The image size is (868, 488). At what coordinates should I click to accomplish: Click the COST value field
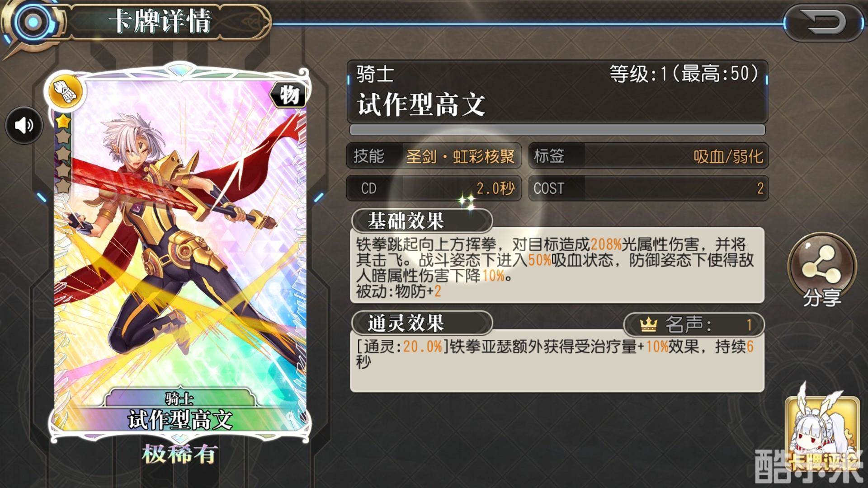648,188
